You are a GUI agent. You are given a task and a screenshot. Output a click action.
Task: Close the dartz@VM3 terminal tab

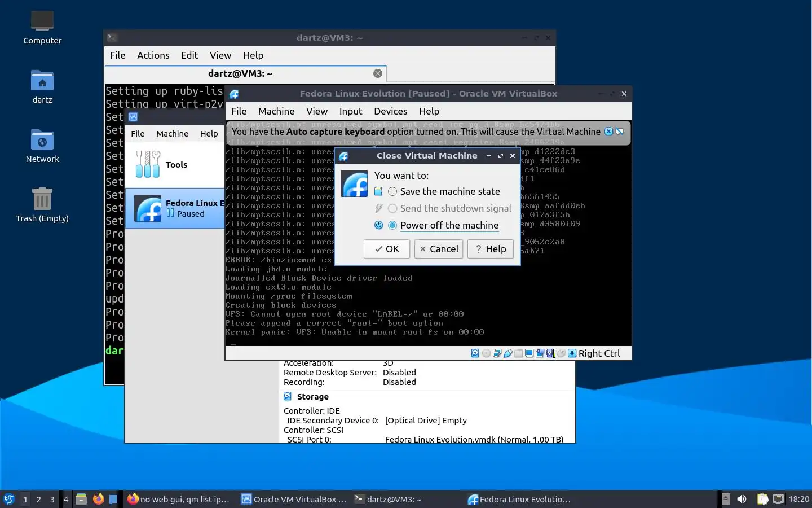click(x=378, y=73)
